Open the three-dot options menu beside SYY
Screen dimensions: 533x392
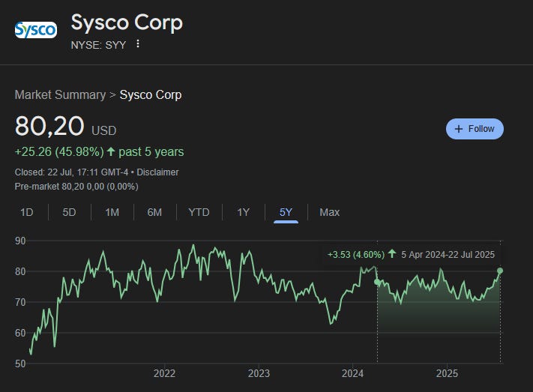138,44
